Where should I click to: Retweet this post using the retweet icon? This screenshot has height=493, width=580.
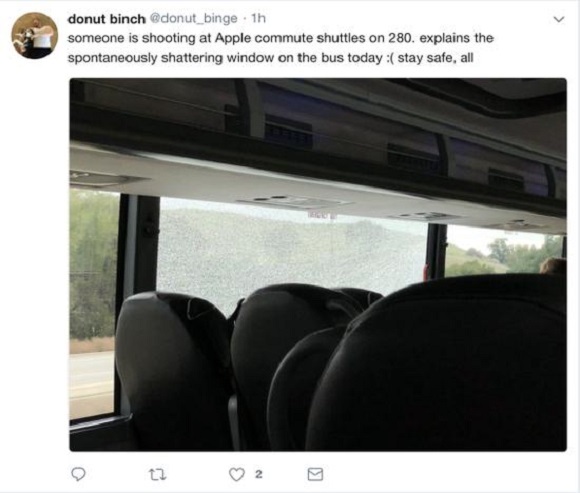coord(157,474)
